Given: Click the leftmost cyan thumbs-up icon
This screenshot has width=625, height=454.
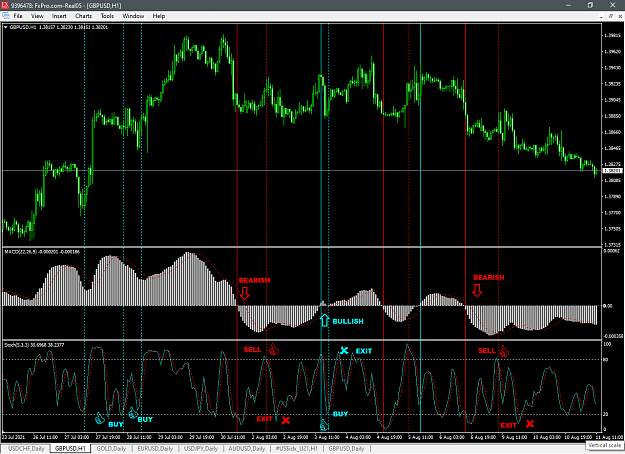Looking at the screenshot, I should (x=99, y=419).
